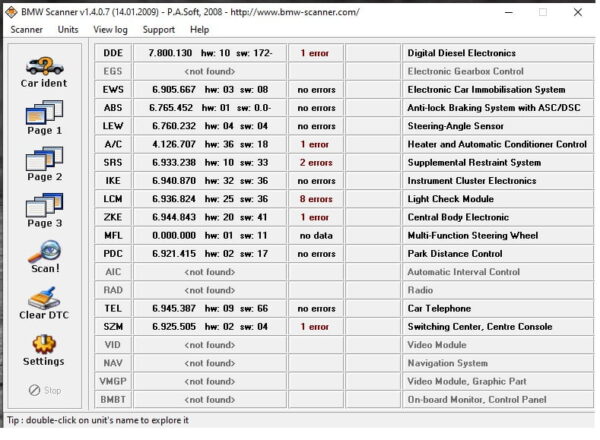Select the SZM unit name

pos(113,327)
